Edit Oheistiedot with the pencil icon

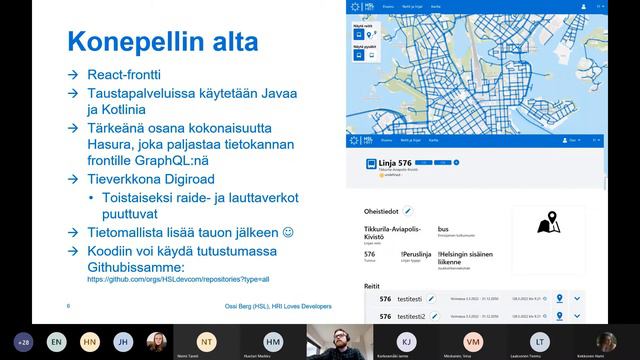[x=407, y=211]
